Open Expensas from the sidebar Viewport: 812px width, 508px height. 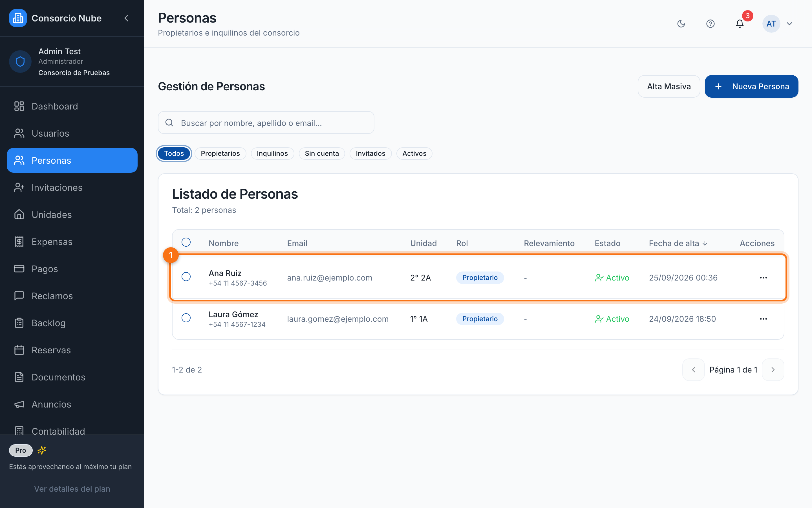coord(72,242)
